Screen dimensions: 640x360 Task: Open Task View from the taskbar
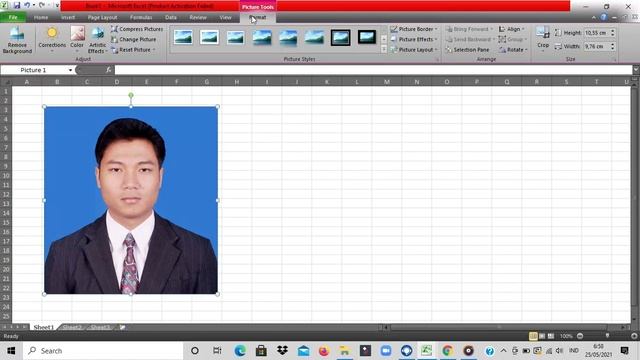click(217, 351)
